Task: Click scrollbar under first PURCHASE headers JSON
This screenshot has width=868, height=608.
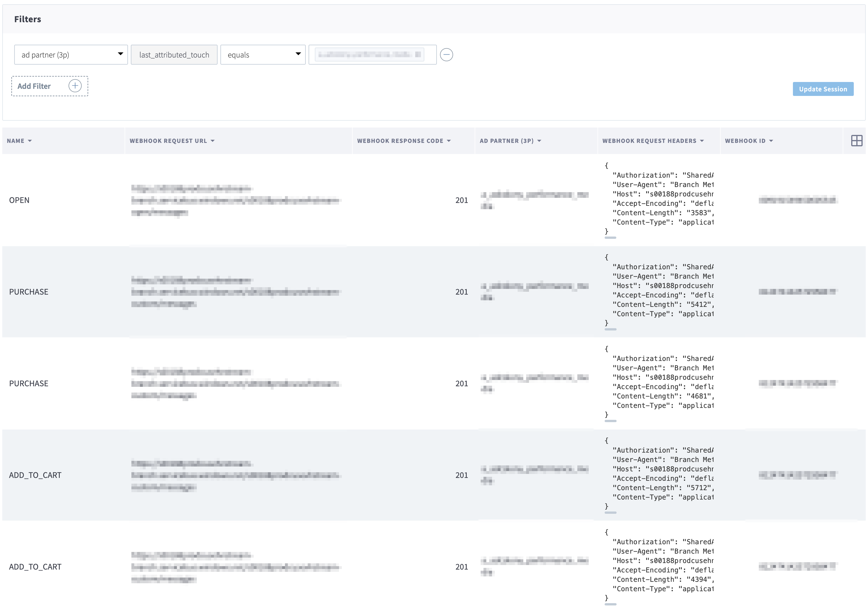Action: tap(610, 330)
